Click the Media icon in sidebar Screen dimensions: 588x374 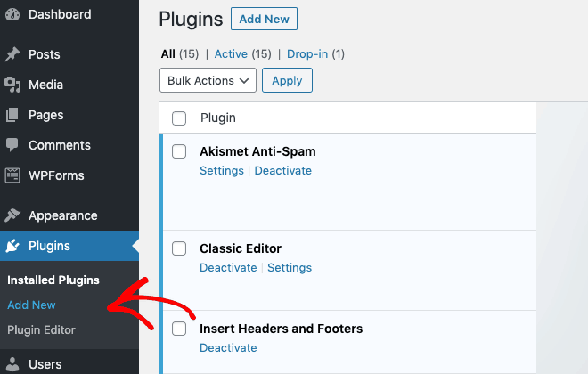pos(12,85)
